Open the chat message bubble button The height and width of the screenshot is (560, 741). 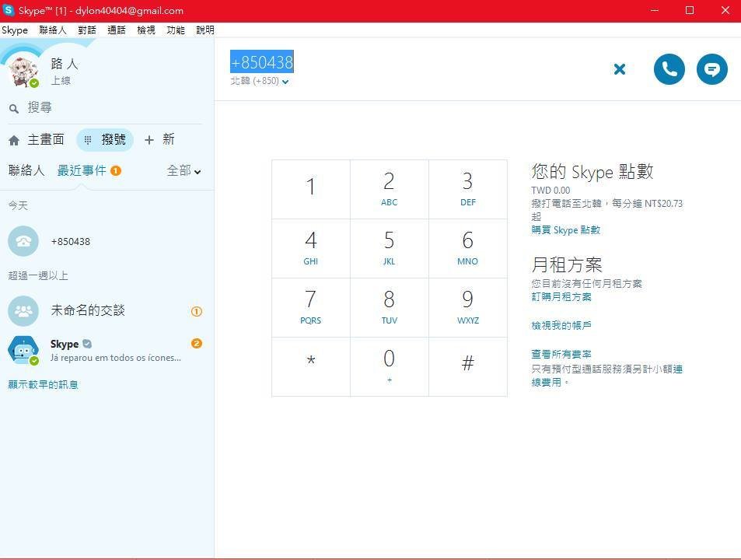coord(711,69)
